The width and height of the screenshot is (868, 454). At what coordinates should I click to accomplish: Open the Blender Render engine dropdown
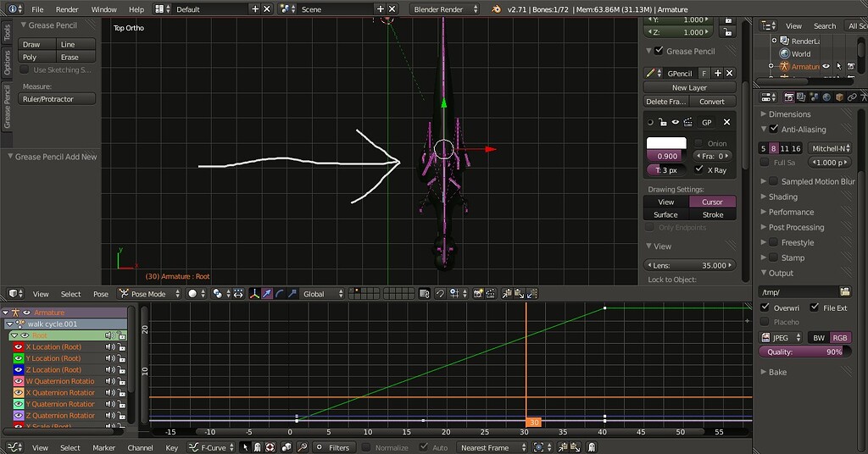click(445, 8)
